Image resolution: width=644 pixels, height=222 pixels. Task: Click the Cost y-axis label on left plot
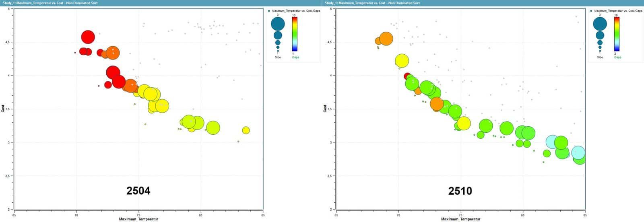click(3, 108)
